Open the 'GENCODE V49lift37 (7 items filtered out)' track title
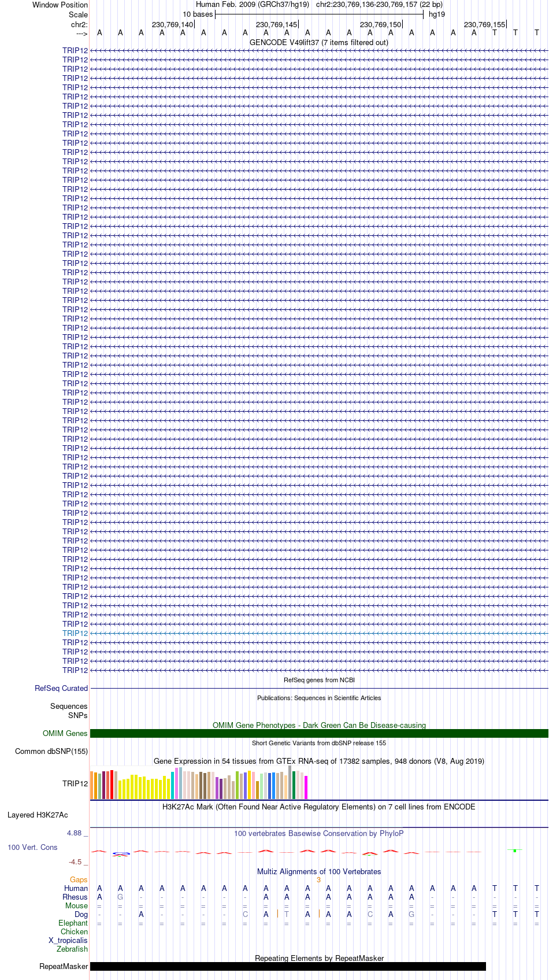The width and height of the screenshot is (549, 980). coord(319,42)
